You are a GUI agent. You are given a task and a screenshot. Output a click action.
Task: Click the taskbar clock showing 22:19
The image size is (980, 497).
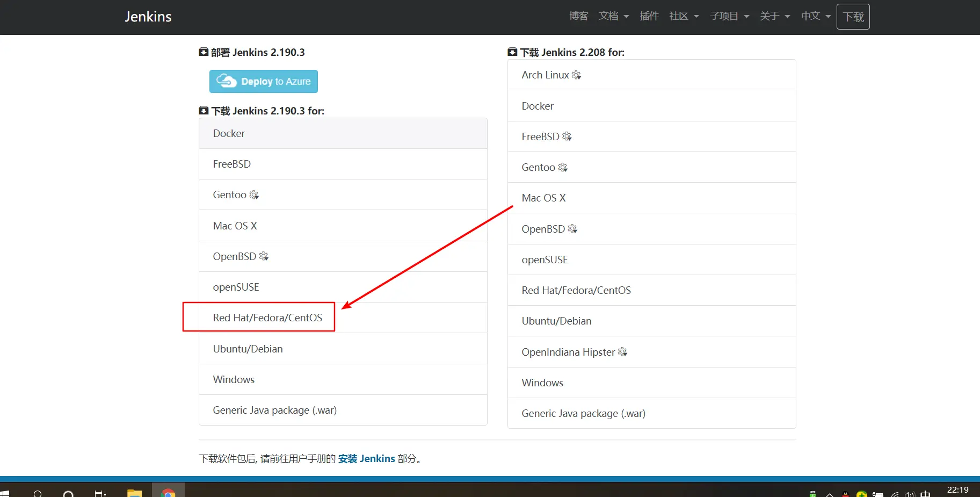(x=957, y=490)
